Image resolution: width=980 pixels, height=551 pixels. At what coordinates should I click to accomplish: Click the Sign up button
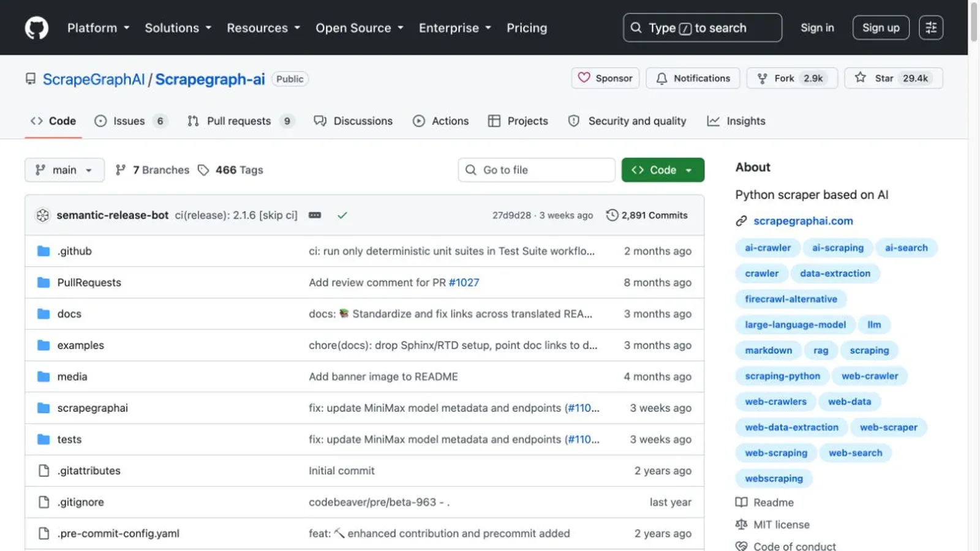point(881,28)
